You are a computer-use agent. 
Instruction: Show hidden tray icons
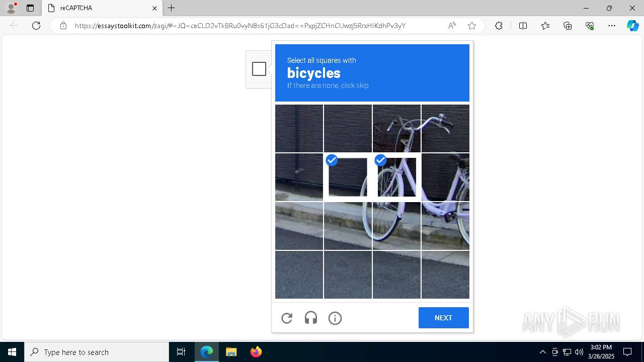542,352
